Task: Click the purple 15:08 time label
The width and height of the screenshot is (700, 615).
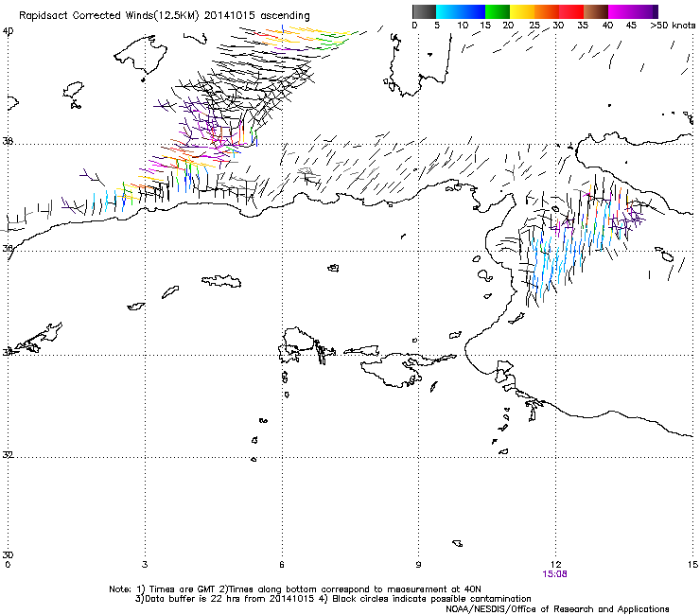Action: 554,574
